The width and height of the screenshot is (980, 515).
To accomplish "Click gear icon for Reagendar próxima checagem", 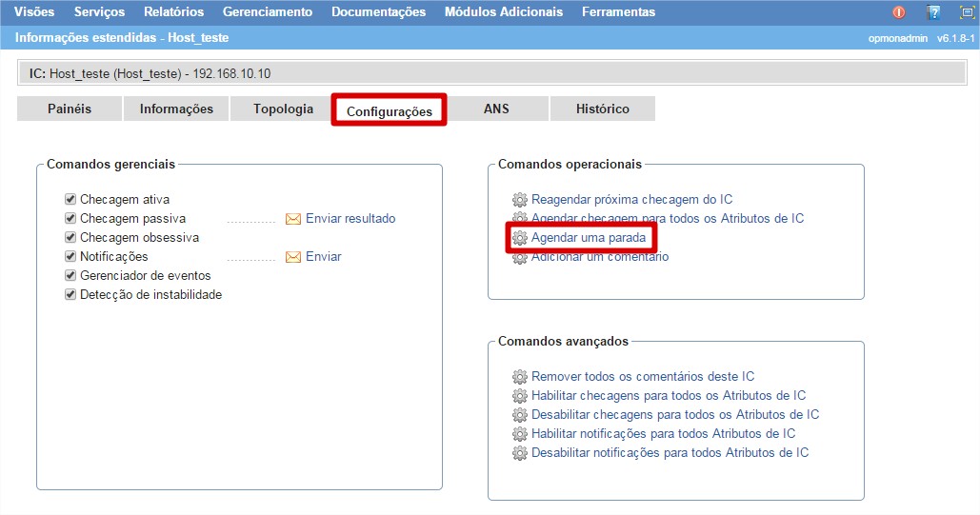I will click(x=519, y=200).
